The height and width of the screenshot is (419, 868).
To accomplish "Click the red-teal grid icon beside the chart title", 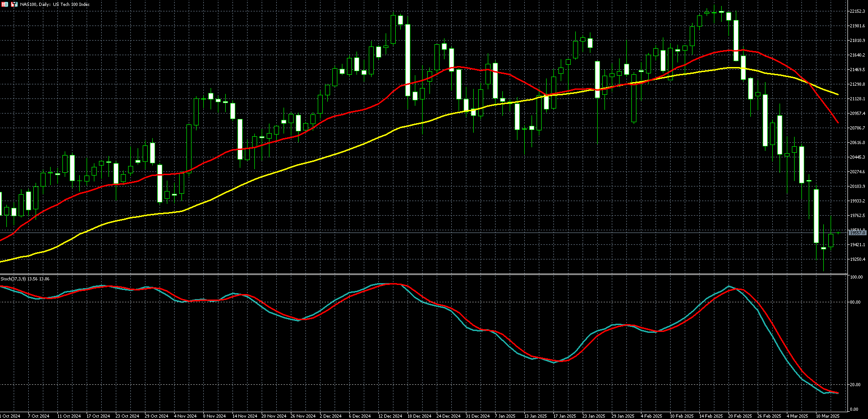I will pos(5,4).
